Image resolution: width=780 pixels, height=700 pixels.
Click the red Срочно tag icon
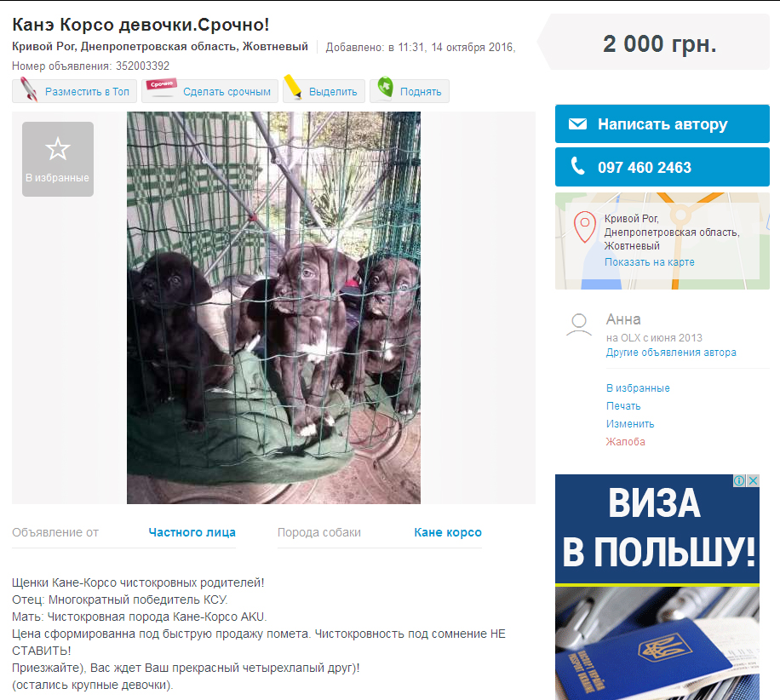(x=161, y=85)
